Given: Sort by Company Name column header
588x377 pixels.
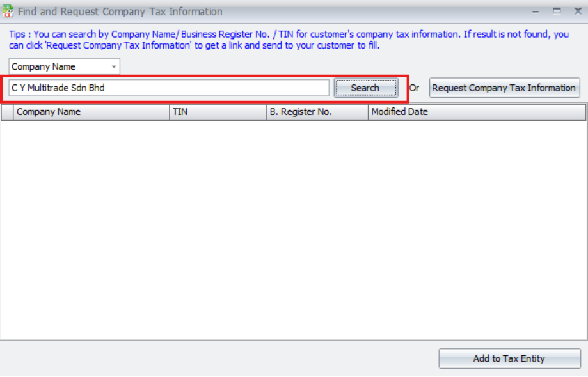Looking at the screenshot, I should tap(91, 112).
